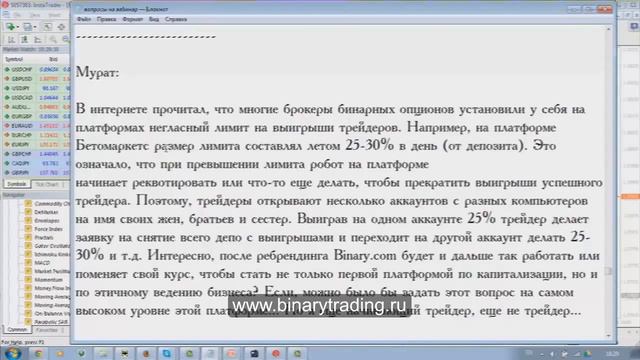Select the On Balance Volume indicator
Viewport: 640px width, 360px height.
52,313
